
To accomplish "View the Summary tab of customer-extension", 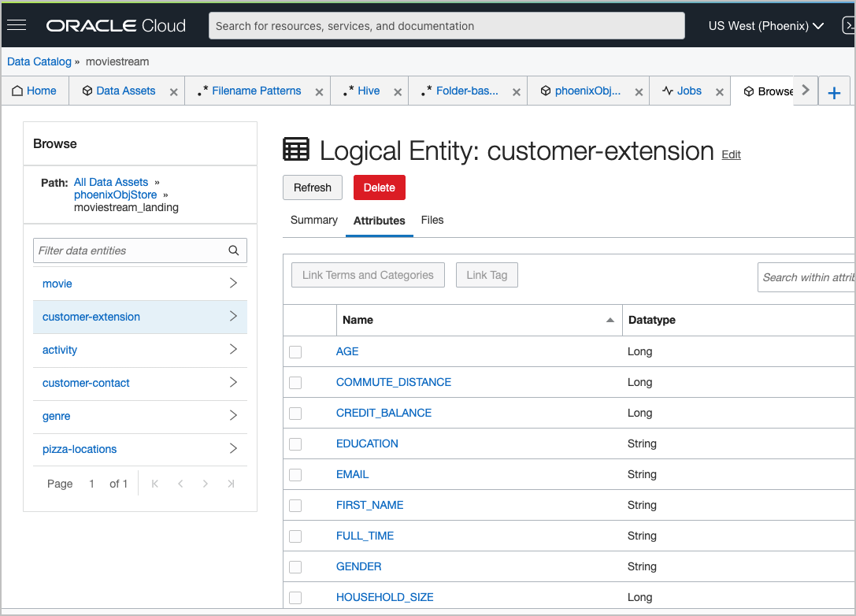I will tap(313, 220).
